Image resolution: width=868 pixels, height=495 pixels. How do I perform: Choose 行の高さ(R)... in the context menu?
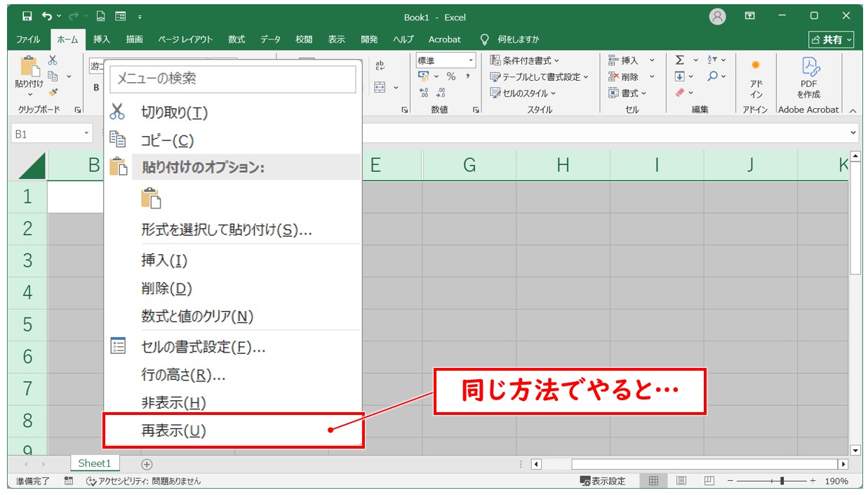click(x=233, y=375)
